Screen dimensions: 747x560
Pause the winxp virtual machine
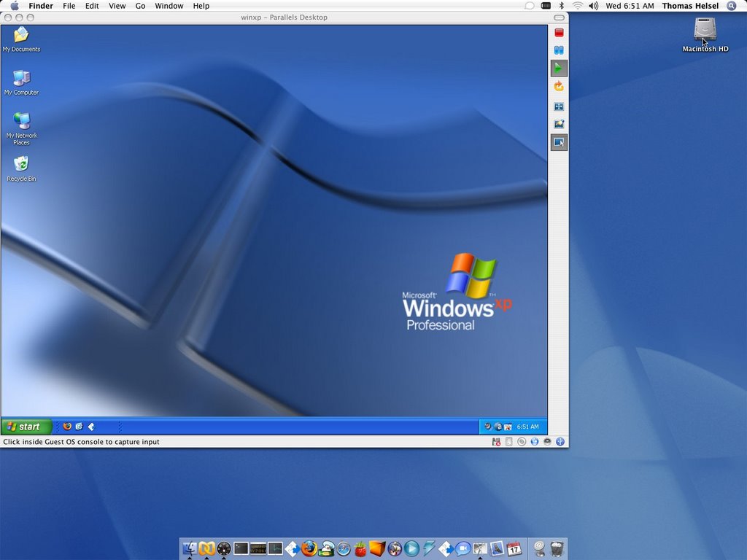[559, 50]
